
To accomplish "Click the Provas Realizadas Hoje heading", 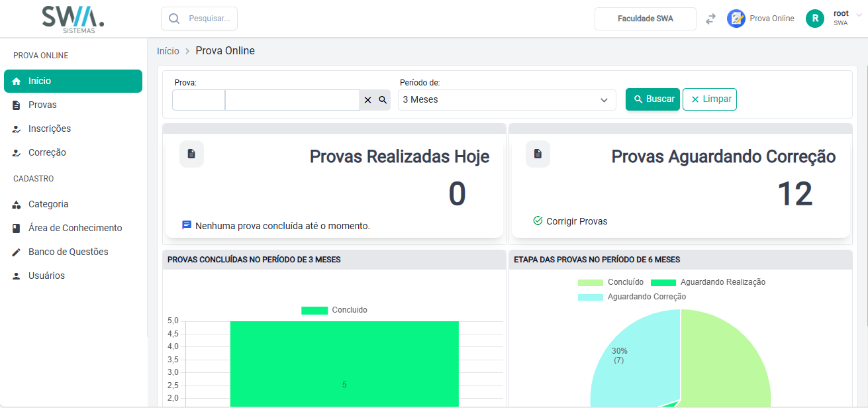I will 400,156.
